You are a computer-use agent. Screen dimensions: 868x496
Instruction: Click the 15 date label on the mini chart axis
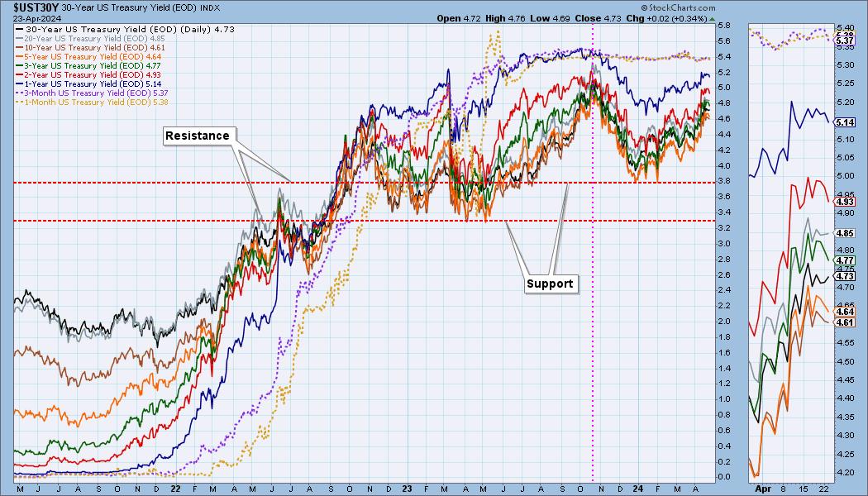click(804, 489)
